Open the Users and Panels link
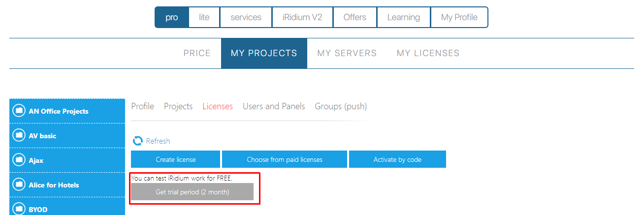644x215 pixels. [274, 106]
